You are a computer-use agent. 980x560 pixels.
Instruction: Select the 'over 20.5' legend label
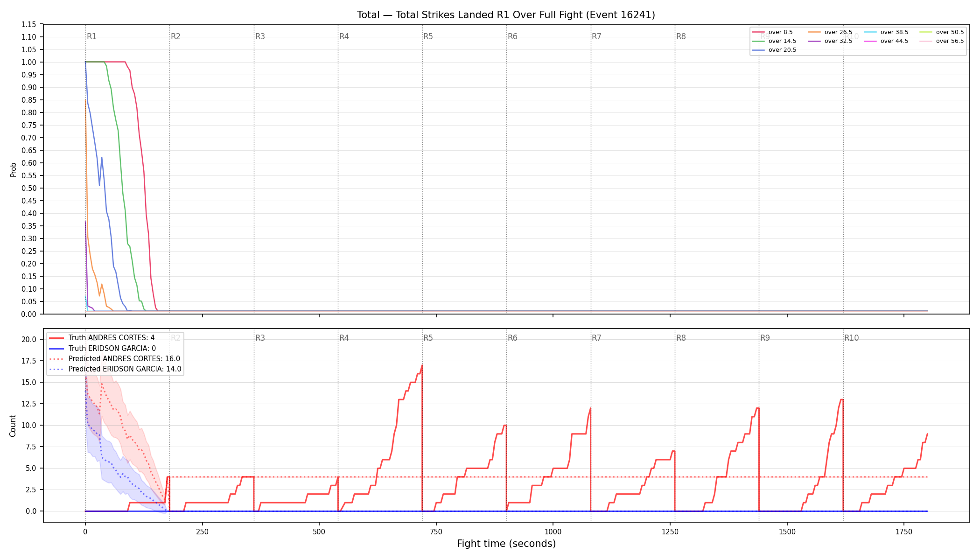pyautogui.click(x=782, y=50)
